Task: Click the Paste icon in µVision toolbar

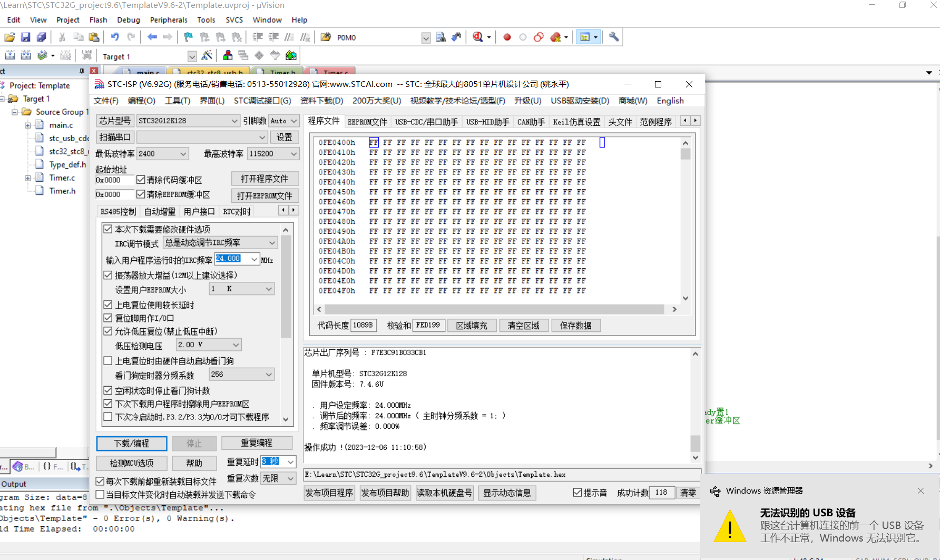Action: click(94, 37)
